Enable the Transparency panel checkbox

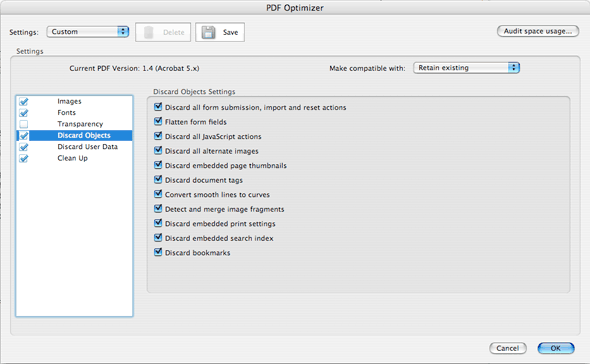[24, 124]
